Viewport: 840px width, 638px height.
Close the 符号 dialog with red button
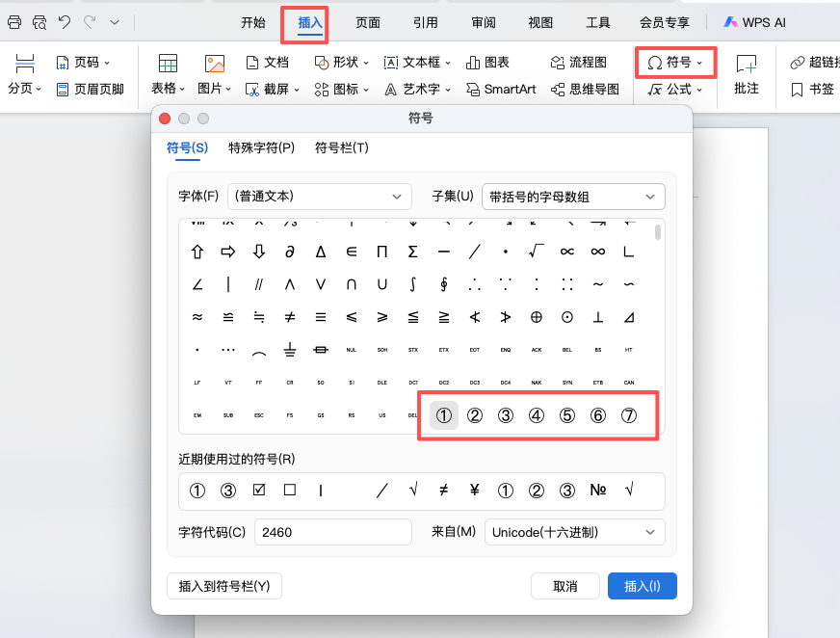(x=165, y=119)
